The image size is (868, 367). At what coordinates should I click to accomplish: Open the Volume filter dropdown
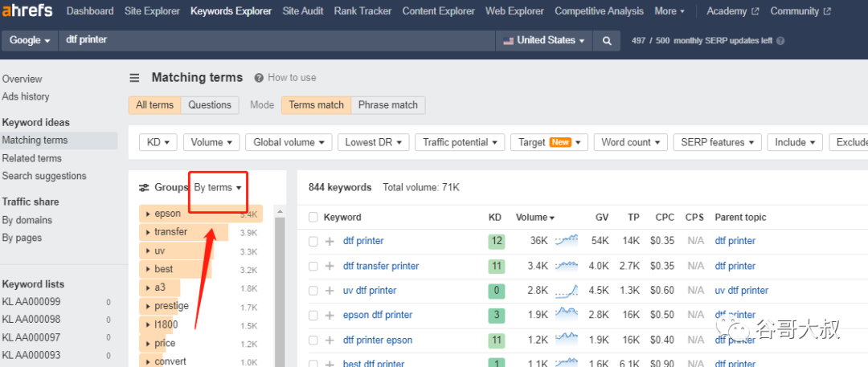[x=211, y=142]
